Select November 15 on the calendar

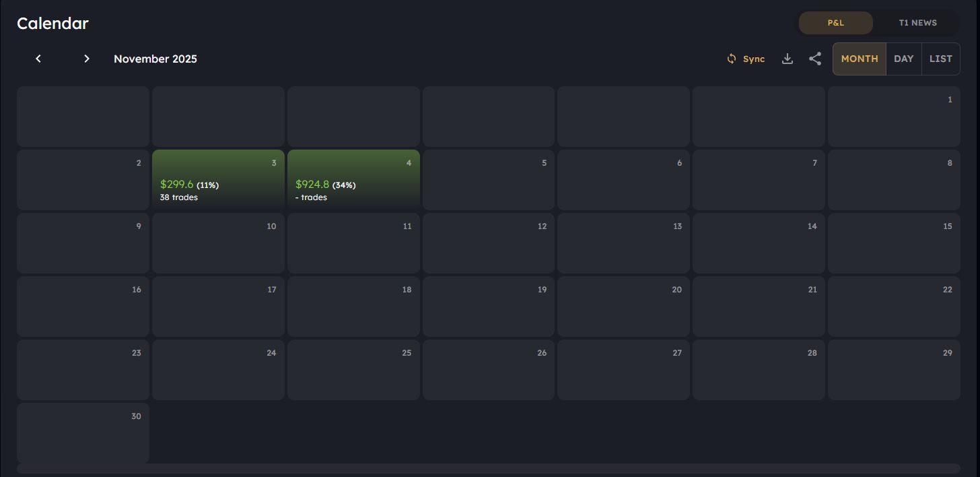coord(894,243)
